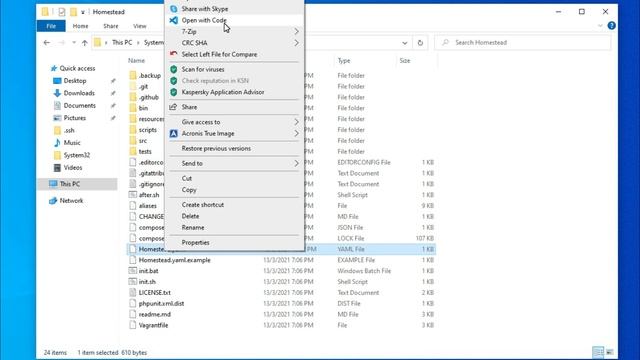Expand the Give access to submenu arrow
Viewport: 640px width, 360px height.
click(296, 122)
